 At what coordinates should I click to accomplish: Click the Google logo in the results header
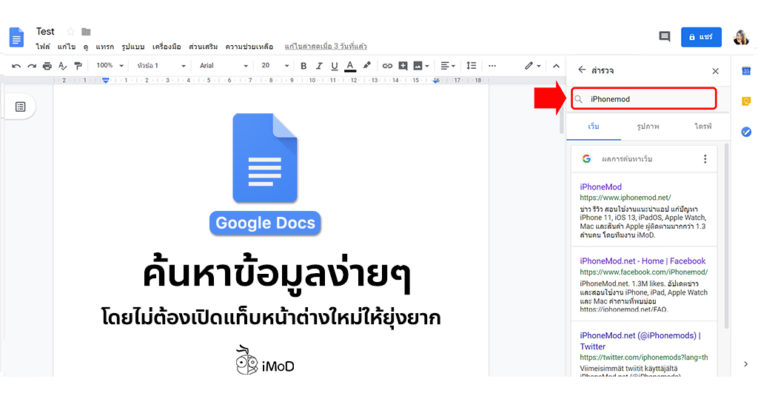click(586, 159)
